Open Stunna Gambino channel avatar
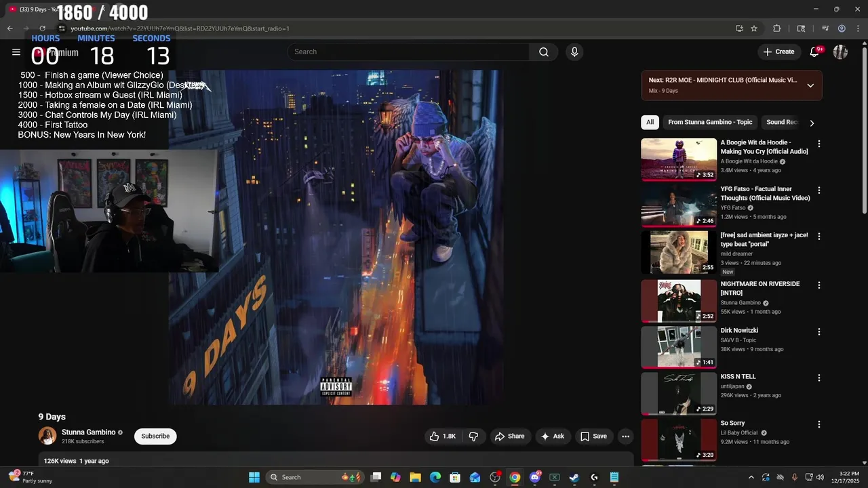The height and width of the screenshot is (488, 868). [47, 436]
